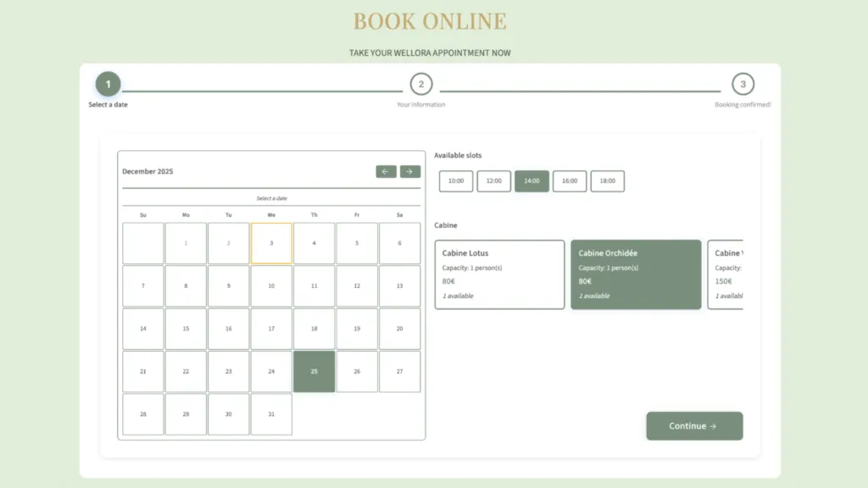Viewport: 868px width, 488px height.
Task: Navigate to the previous month with the left arrow
Action: (x=386, y=171)
